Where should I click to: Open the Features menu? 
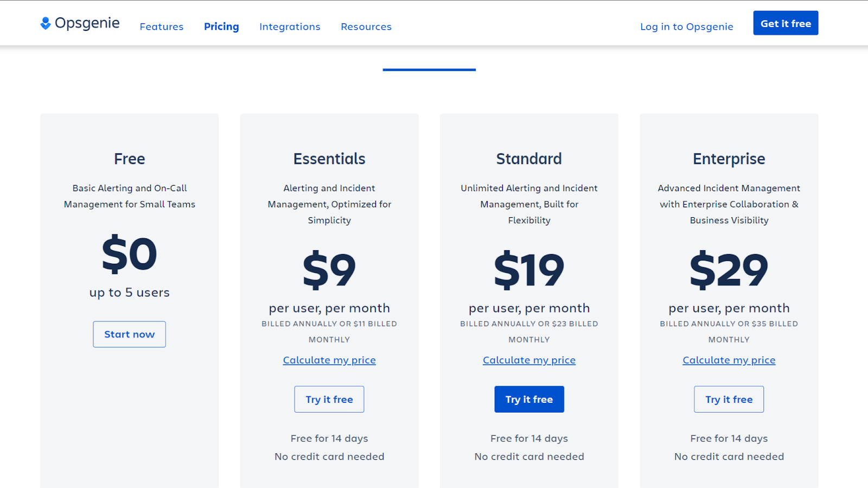(x=162, y=27)
